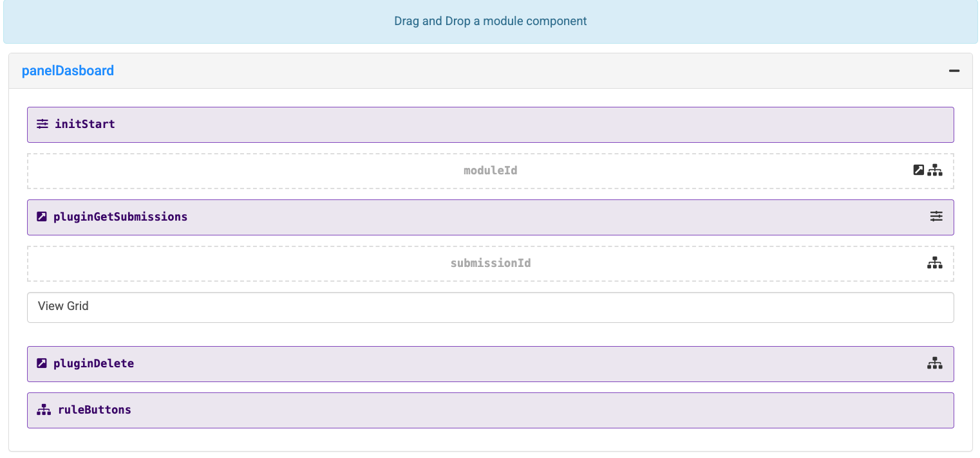Screen dimensions: 980x458
Task: Click the hierarchy icon on pluginDelete
Action: 935,363
